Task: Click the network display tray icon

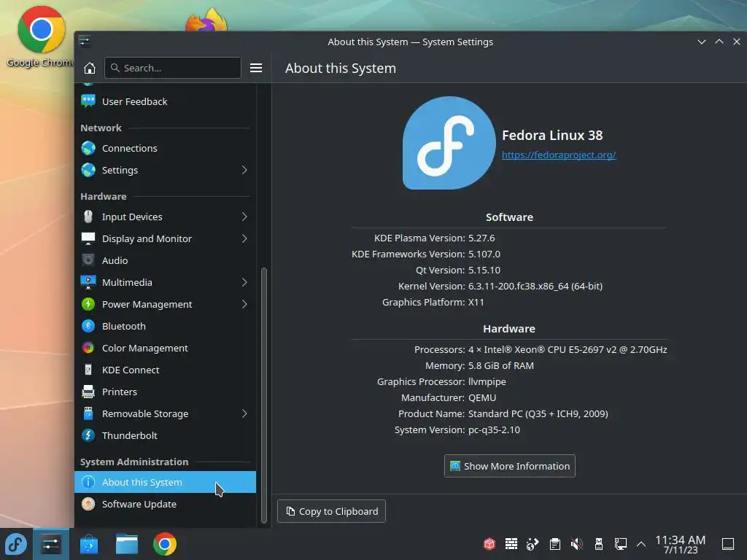Action: point(621,544)
